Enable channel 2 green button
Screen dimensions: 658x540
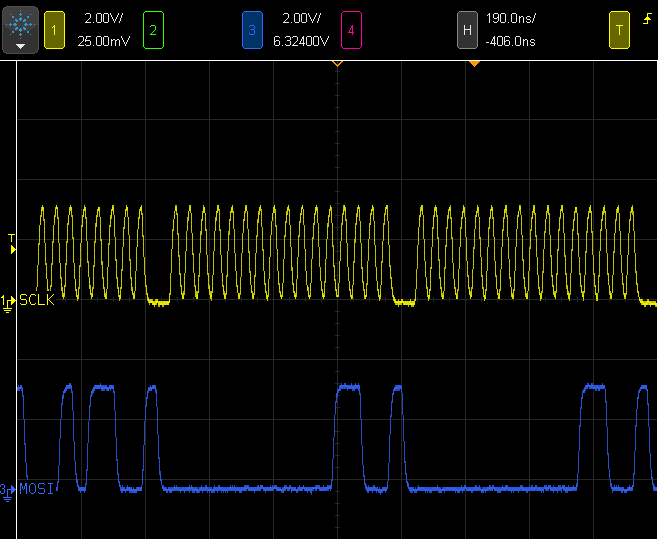click(x=152, y=30)
